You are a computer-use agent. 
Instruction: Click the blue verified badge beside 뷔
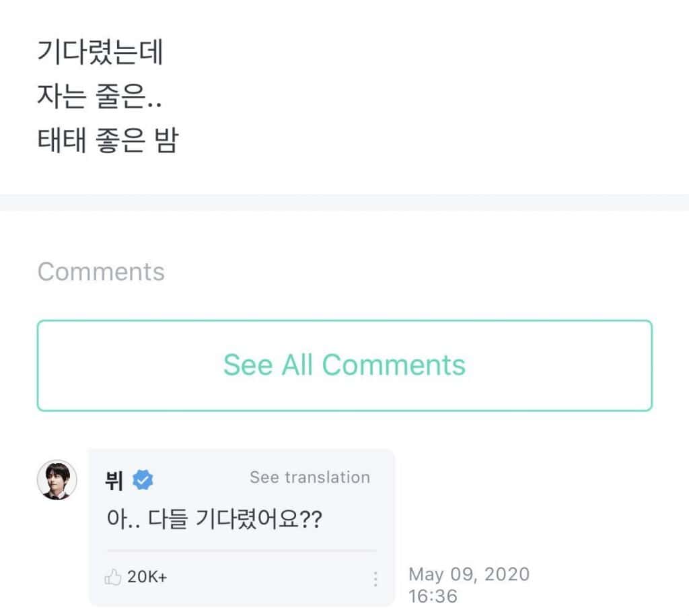pos(143,480)
